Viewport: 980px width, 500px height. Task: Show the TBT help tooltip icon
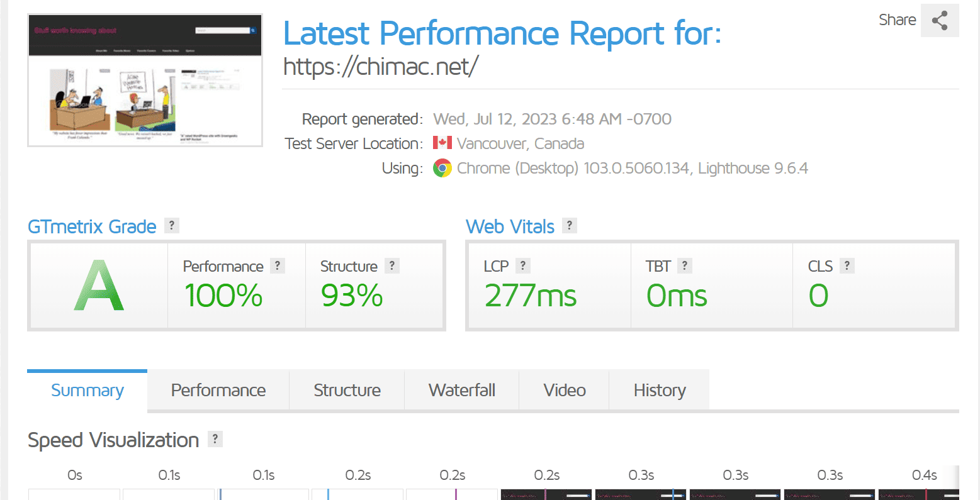click(685, 266)
